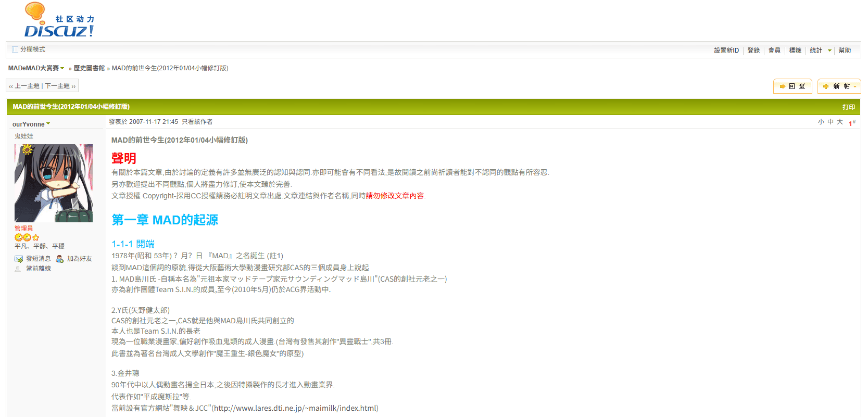The width and height of the screenshot is (868, 417).
Task: Click ourYvonne avatar image
Action: [x=54, y=183]
